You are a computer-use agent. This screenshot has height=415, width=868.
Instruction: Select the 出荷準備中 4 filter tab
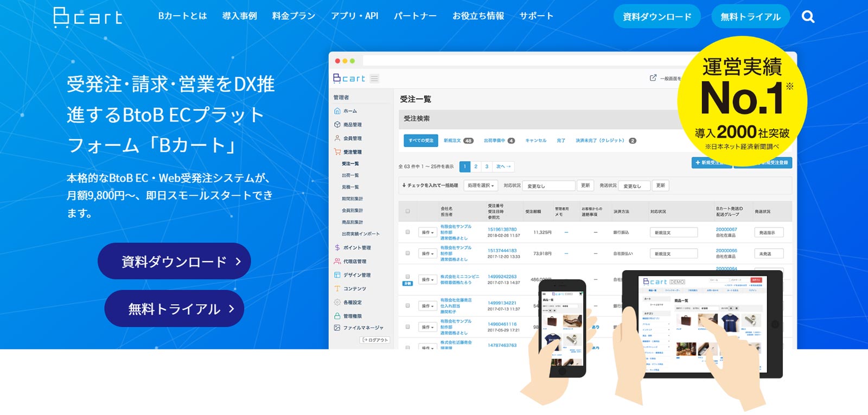(499, 141)
